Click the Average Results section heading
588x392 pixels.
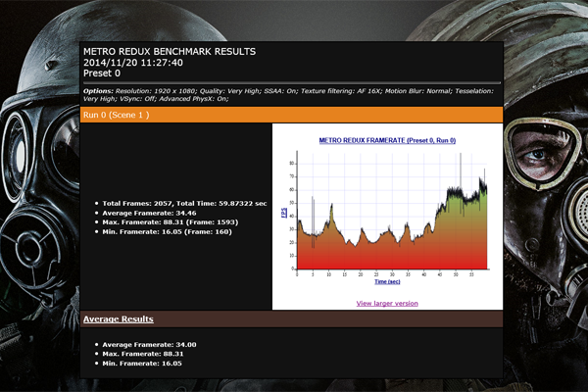point(118,318)
